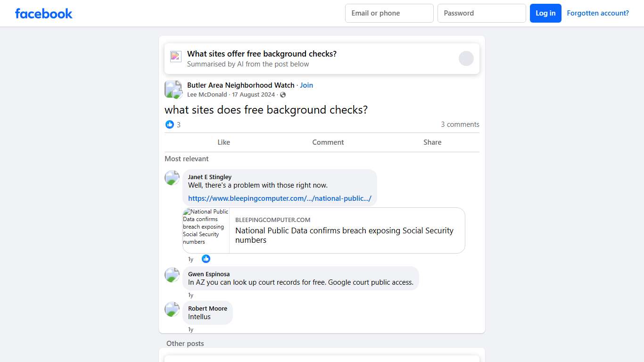The image size is (644, 362).
Task: Click the globe privacy icon next to post date
Action: click(x=282, y=94)
